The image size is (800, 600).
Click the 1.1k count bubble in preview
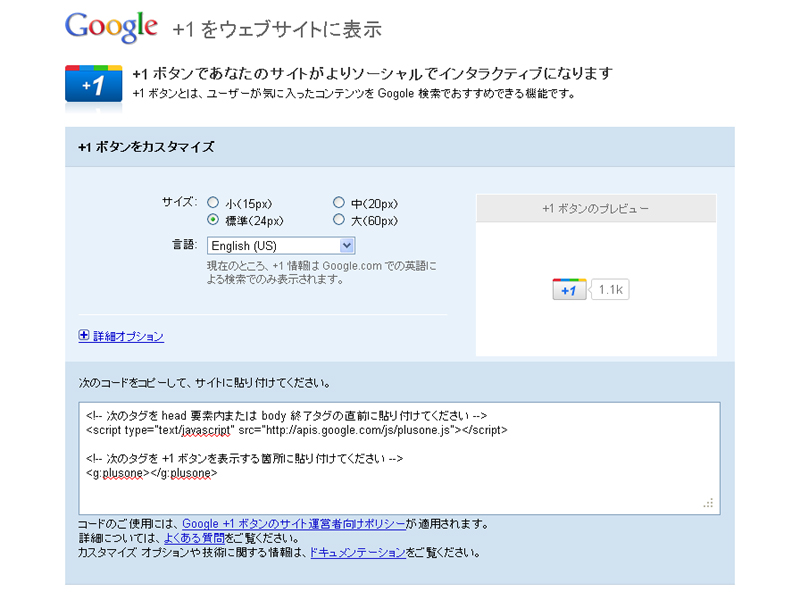click(x=610, y=289)
